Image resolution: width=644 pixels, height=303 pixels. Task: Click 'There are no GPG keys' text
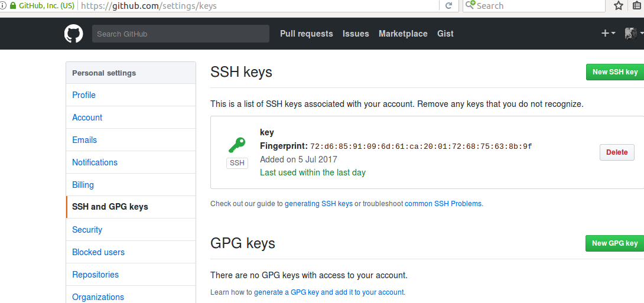point(309,275)
